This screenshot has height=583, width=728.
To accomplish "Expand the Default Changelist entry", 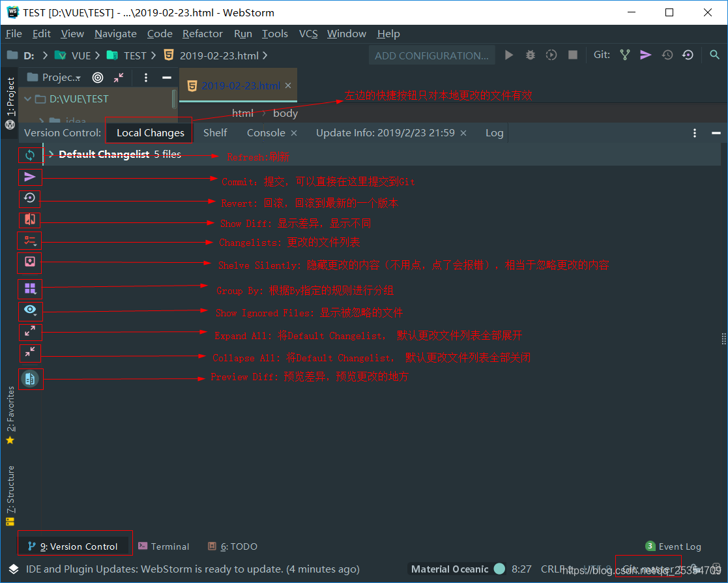I will (x=51, y=154).
